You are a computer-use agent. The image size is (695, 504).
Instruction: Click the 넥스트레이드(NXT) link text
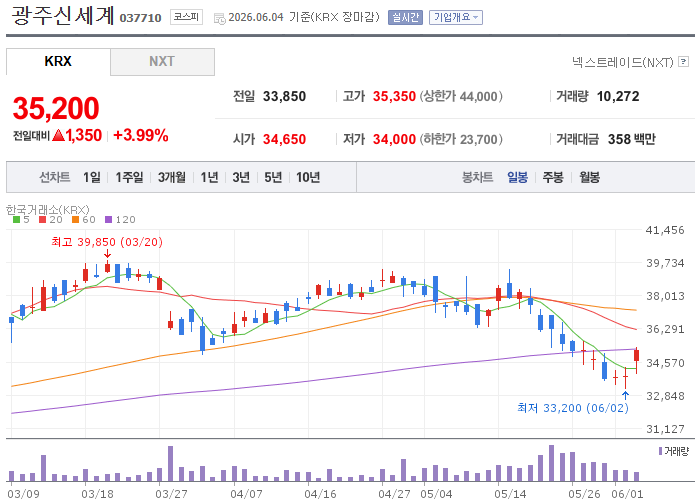(x=623, y=62)
